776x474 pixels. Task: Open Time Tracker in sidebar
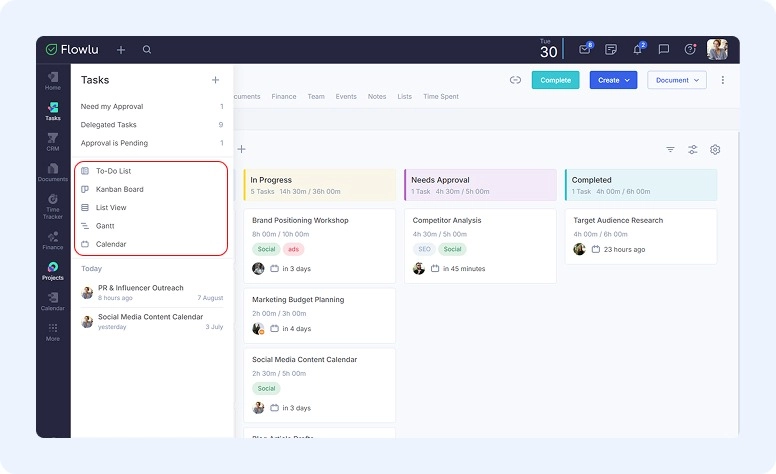tap(53, 206)
